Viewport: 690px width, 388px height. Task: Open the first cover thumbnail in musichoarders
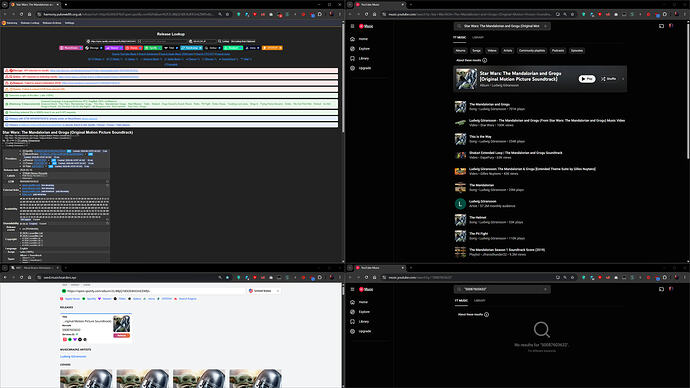pos(86,378)
